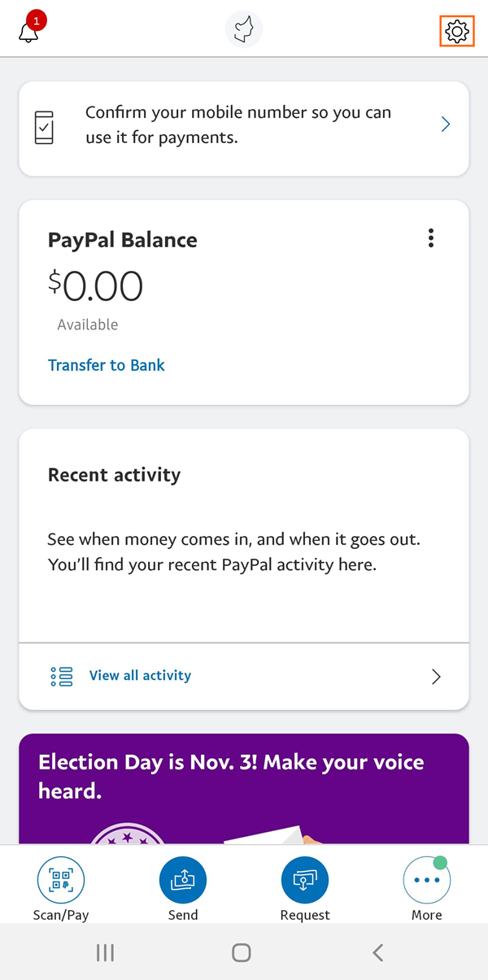Expand recent activity using the right chevron

pyautogui.click(x=435, y=676)
